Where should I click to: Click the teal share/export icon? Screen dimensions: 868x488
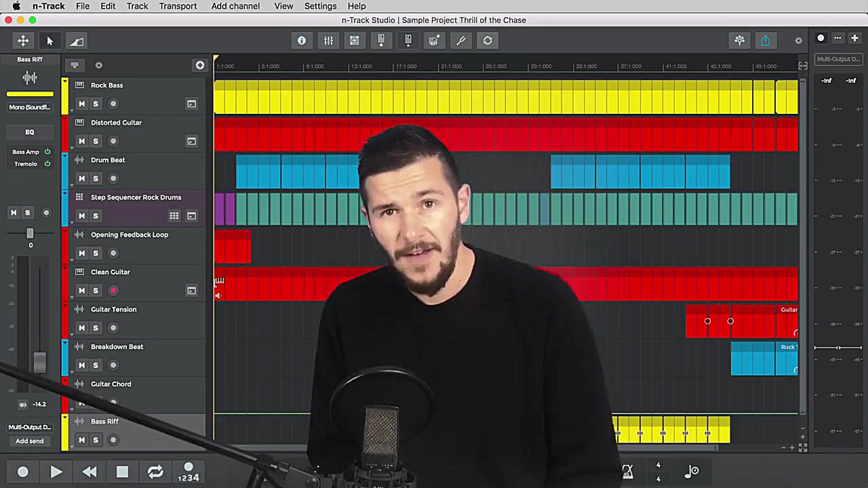pyautogui.click(x=766, y=41)
